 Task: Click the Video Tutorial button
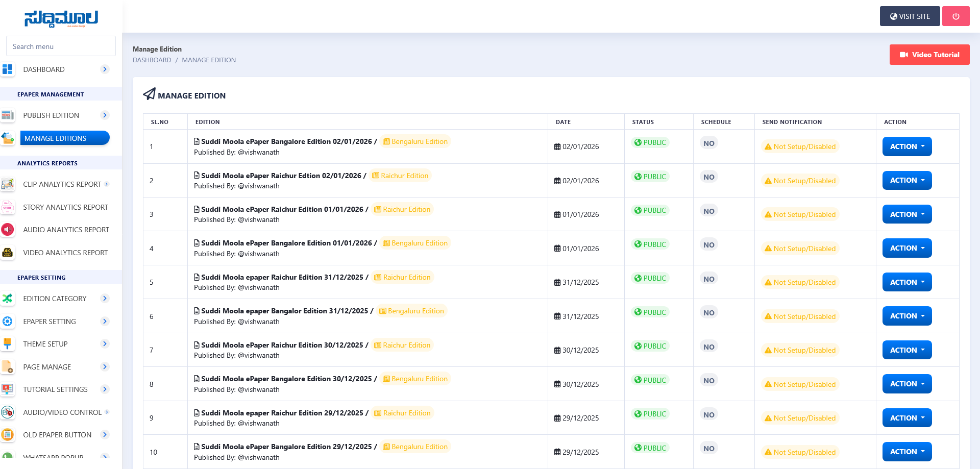point(929,55)
